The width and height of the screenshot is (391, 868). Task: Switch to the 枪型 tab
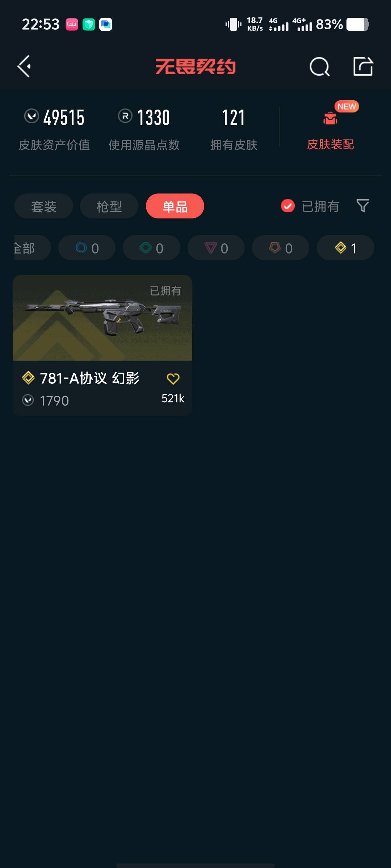pos(109,206)
